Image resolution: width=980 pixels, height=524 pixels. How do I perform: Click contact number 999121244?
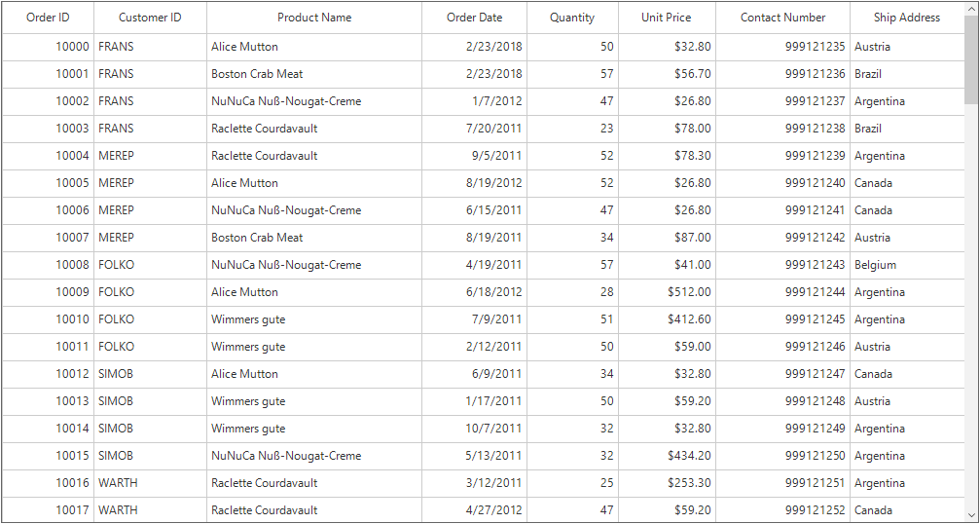tap(783, 292)
